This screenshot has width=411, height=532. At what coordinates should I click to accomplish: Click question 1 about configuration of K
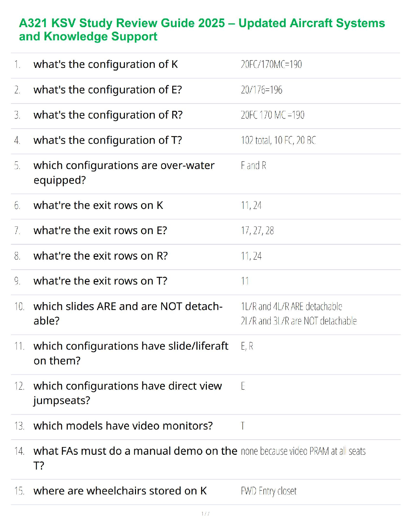(x=105, y=64)
